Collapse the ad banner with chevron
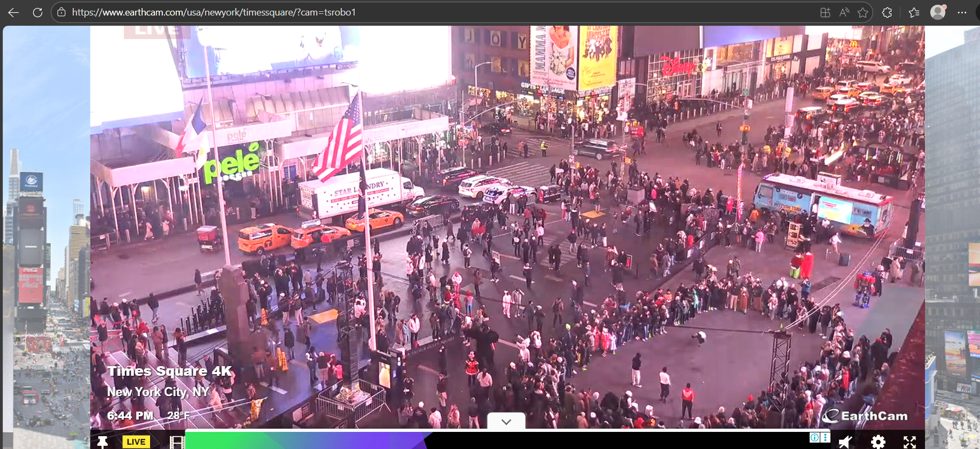 point(506,422)
